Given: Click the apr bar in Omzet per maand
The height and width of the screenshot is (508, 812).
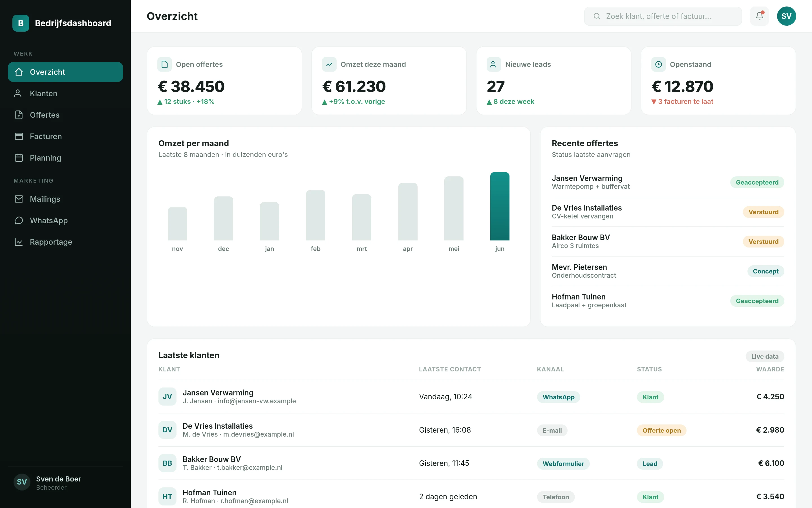Looking at the screenshot, I should click(408, 212).
